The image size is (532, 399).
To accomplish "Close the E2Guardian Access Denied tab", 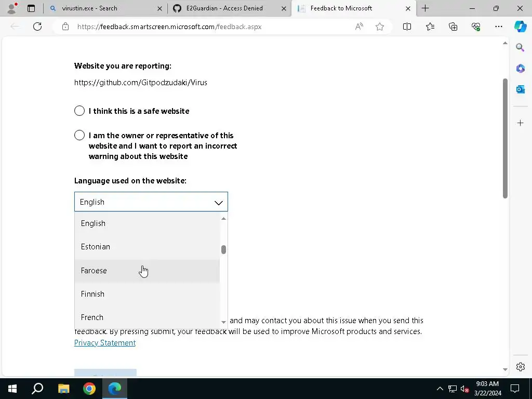I will pyautogui.click(x=284, y=8).
